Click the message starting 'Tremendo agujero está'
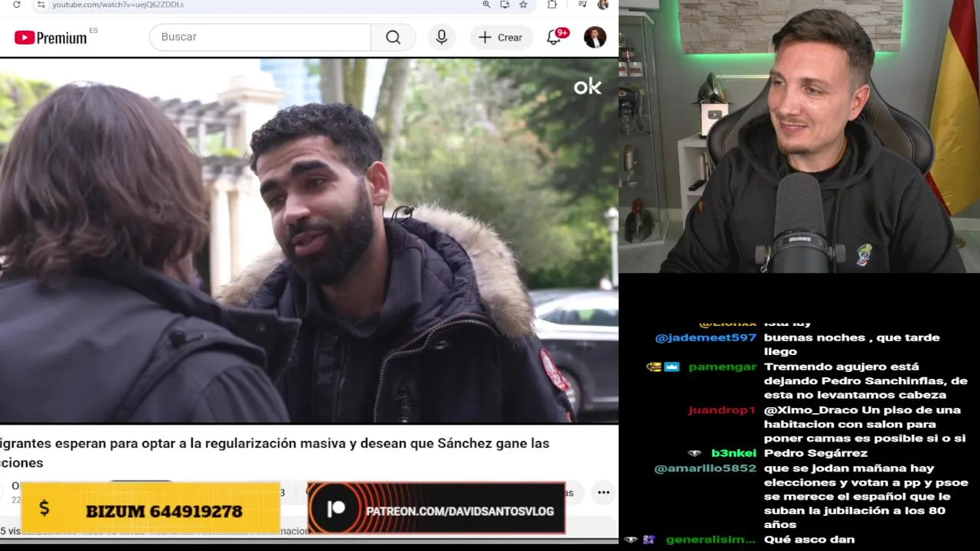 [866, 381]
